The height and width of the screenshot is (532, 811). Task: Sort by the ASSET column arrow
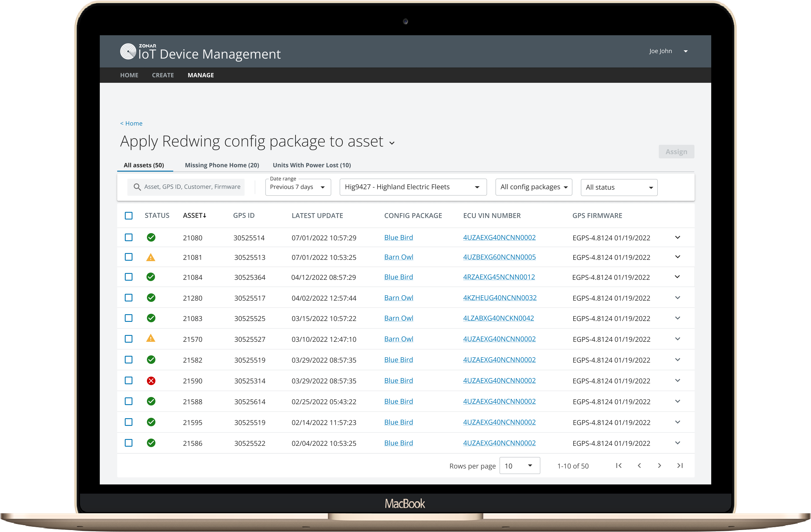[x=204, y=216]
